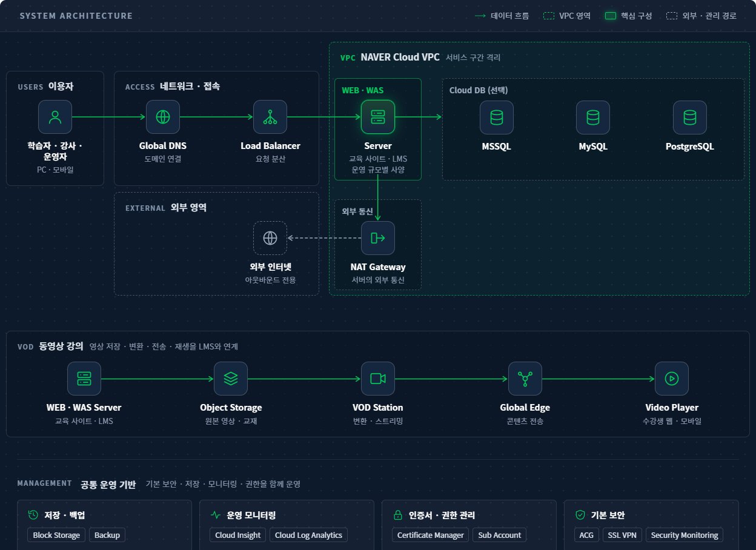Select the NAVER Cloud VPC heading
This screenshot has height=550, width=756.
point(400,58)
